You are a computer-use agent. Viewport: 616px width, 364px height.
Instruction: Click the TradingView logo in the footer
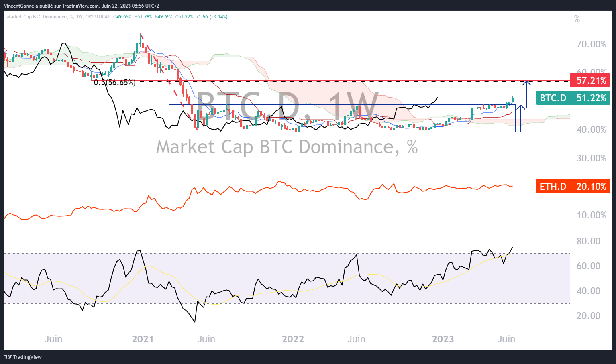point(23,357)
